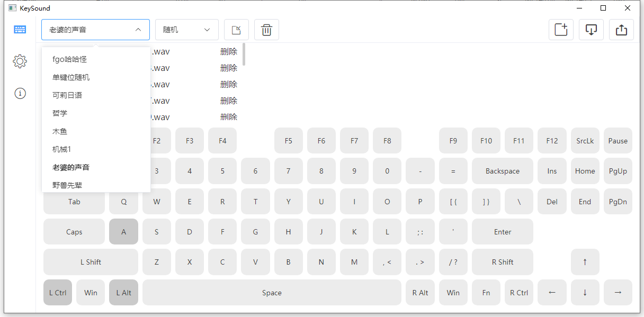644x317 pixels.
Task: Click the import sound pack icon
Action: (591, 30)
